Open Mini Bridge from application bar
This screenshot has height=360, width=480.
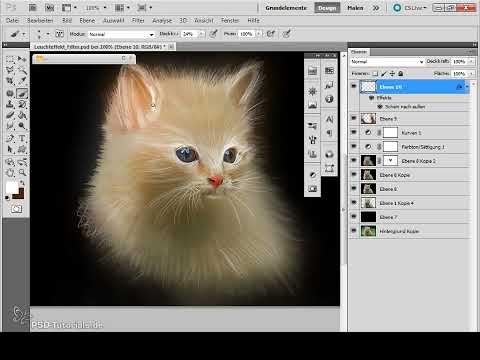coord(49,7)
